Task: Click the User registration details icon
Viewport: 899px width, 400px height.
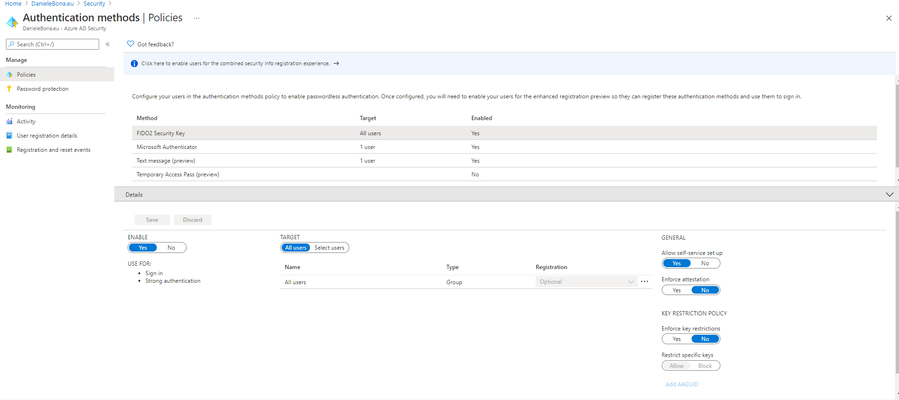Action: click(9, 136)
